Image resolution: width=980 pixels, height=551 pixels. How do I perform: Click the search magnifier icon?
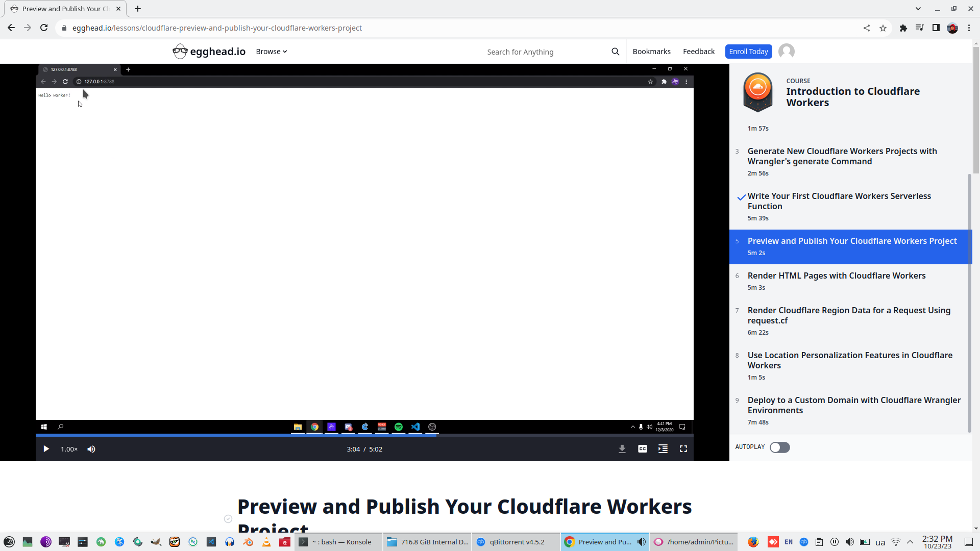point(615,52)
